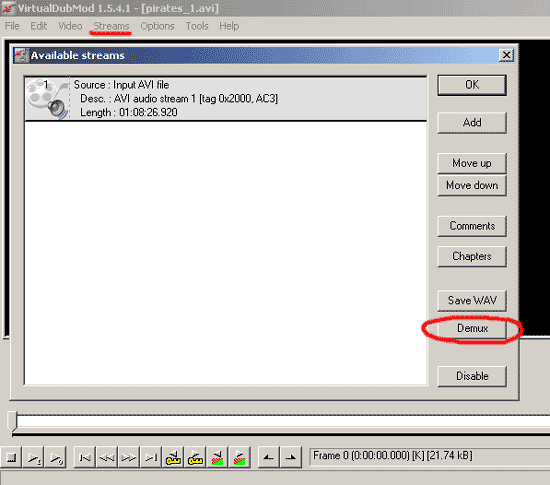Open the Streams menu
The height and width of the screenshot is (485, 550).
click(111, 26)
